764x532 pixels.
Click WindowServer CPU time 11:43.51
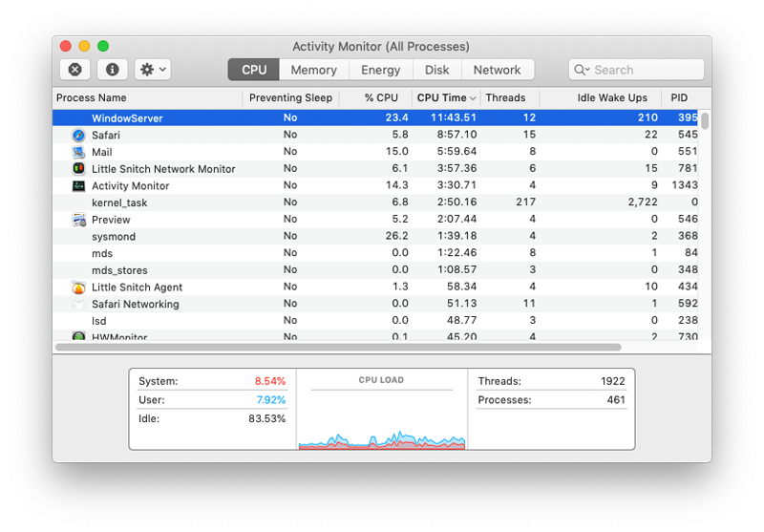coord(453,117)
